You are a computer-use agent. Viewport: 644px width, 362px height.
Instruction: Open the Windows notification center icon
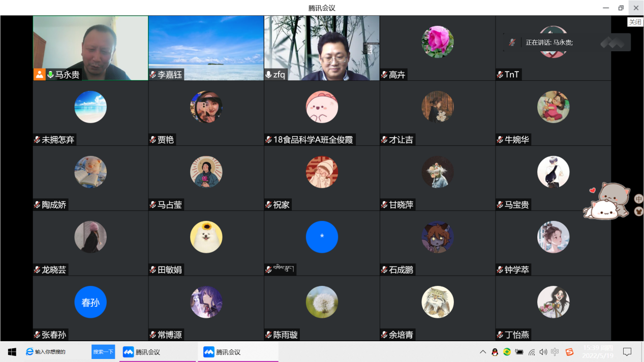point(627,352)
